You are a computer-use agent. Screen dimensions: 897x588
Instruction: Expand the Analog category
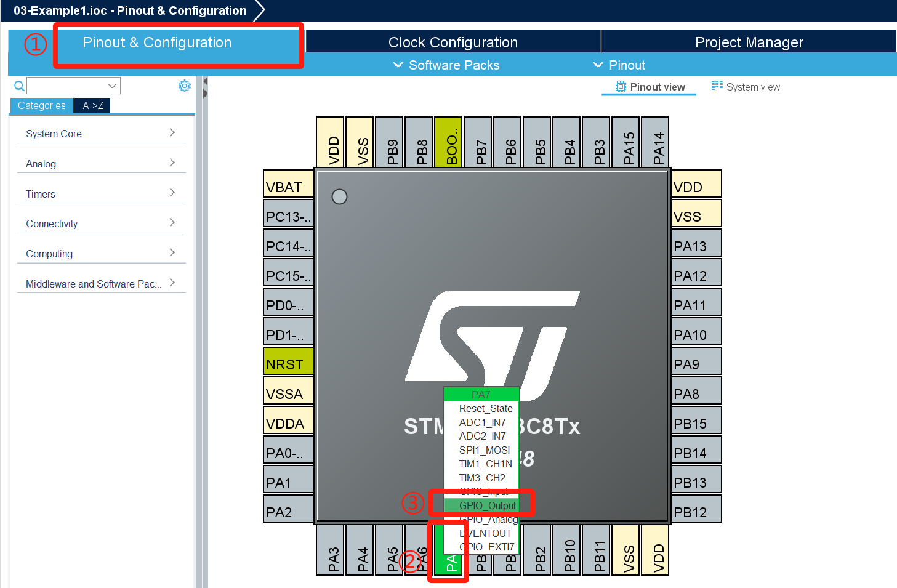click(x=101, y=164)
